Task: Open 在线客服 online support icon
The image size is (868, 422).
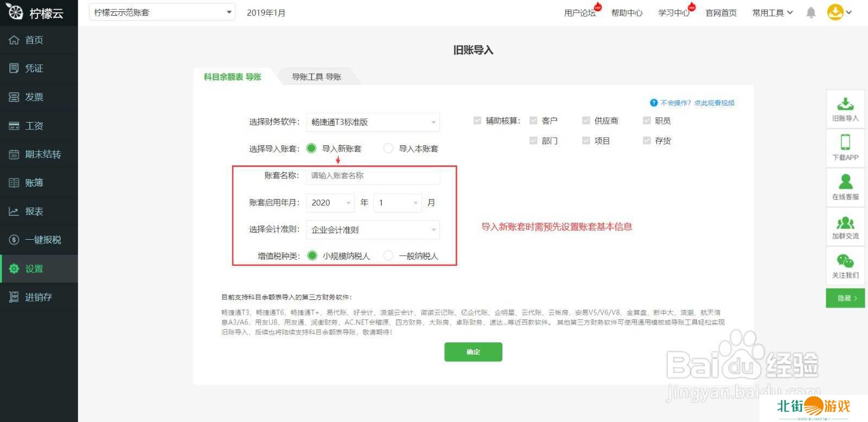Action: coord(845,182)
